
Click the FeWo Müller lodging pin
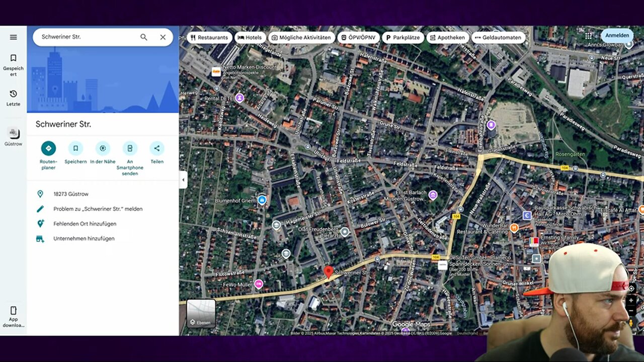pyautogui.click(x=259, y=284)
